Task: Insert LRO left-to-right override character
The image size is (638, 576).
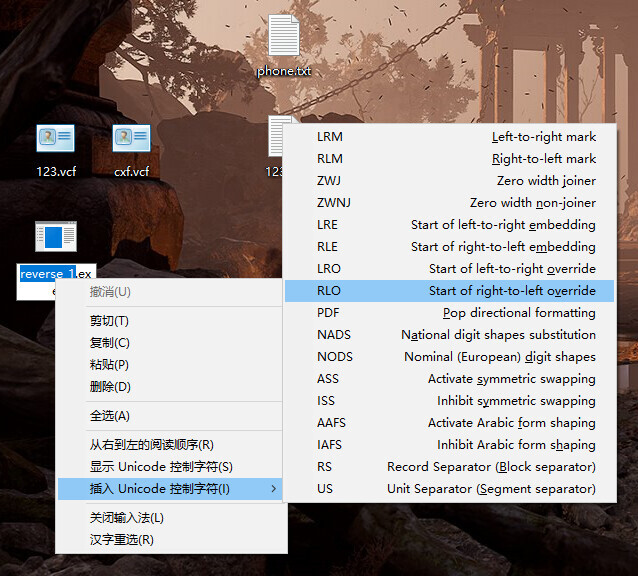Action: (x=450, y=268)
